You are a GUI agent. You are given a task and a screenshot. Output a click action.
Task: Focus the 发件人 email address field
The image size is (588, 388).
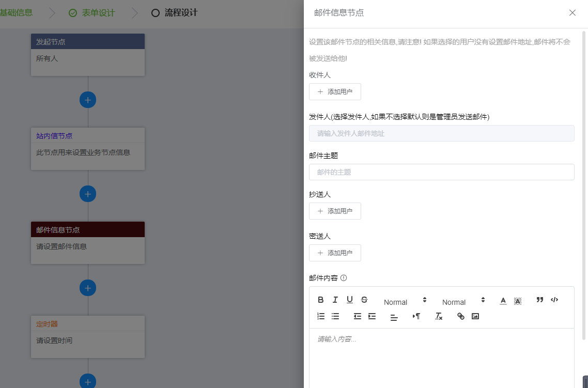(441, 133)
